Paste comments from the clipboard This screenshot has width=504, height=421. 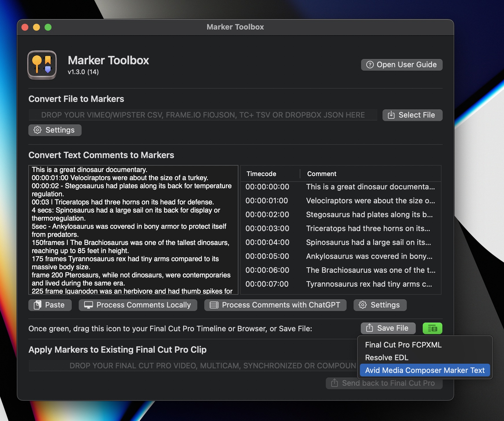[x=50, y=305]
